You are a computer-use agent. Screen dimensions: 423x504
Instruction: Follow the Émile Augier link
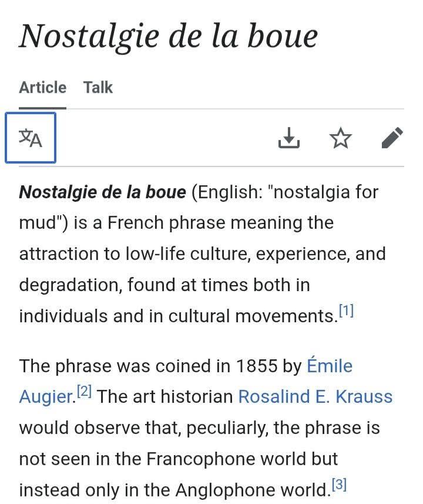(329, 366)
